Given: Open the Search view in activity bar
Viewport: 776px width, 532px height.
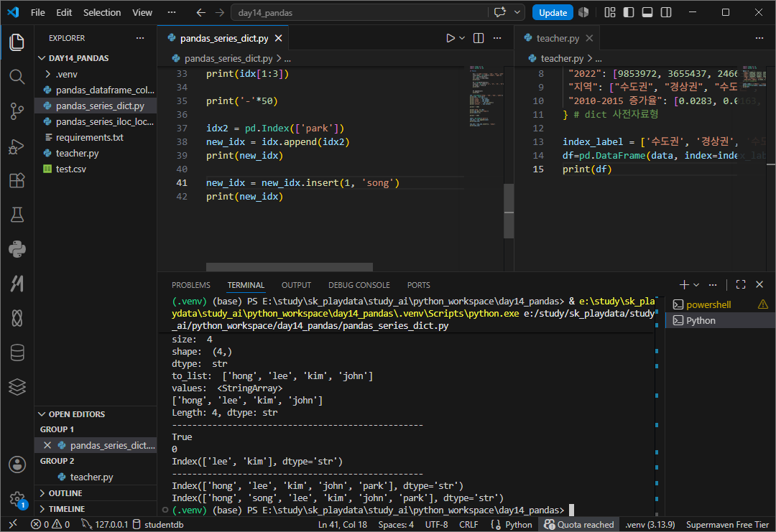Looking at the screenshot, I should point(17,77).
